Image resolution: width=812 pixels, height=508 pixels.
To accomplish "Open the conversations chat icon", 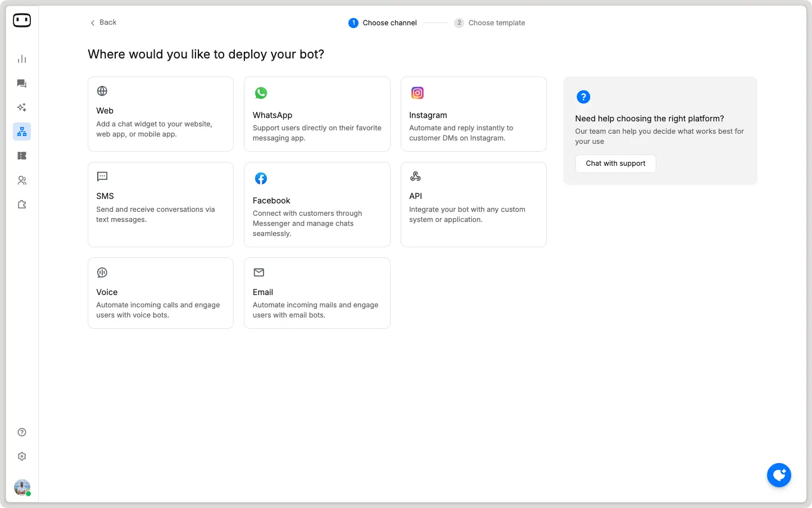I will coord(22,83).
